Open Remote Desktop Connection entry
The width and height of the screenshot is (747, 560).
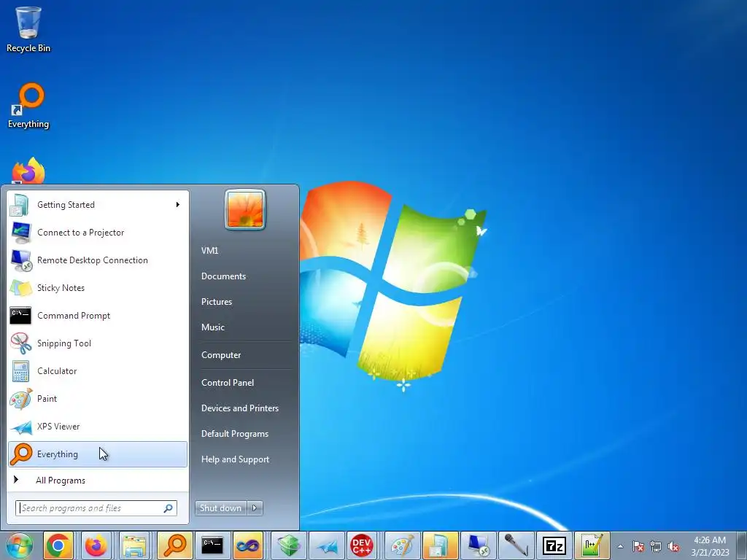(x=98, y=260)
